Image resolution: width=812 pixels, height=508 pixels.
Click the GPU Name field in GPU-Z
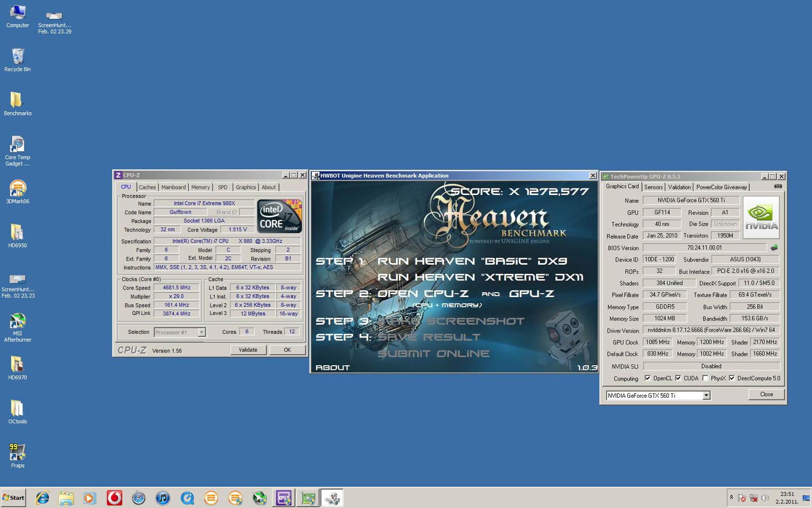(691, 200)
